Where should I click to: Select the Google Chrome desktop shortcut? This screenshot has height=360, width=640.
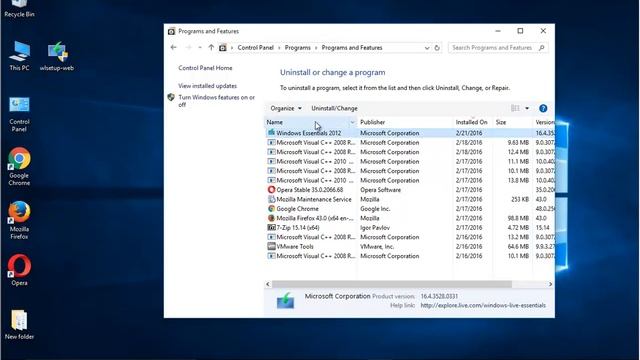(19, 167)
